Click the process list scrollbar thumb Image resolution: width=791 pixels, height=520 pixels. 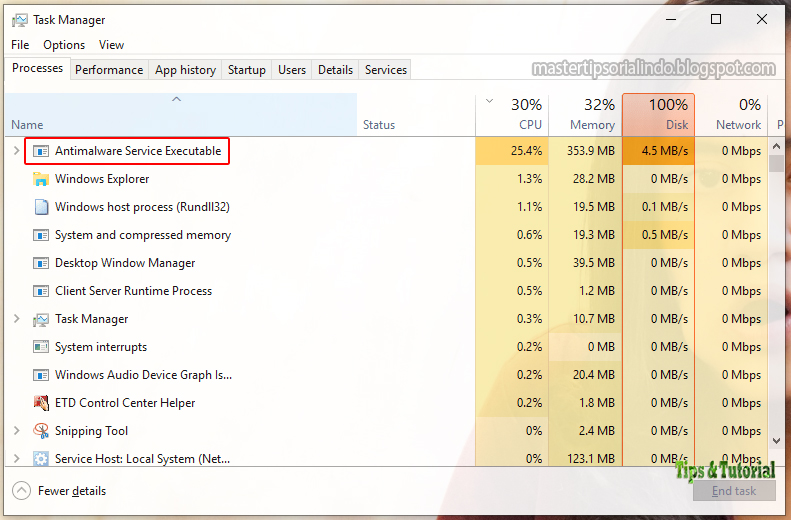tap(776, 163)
